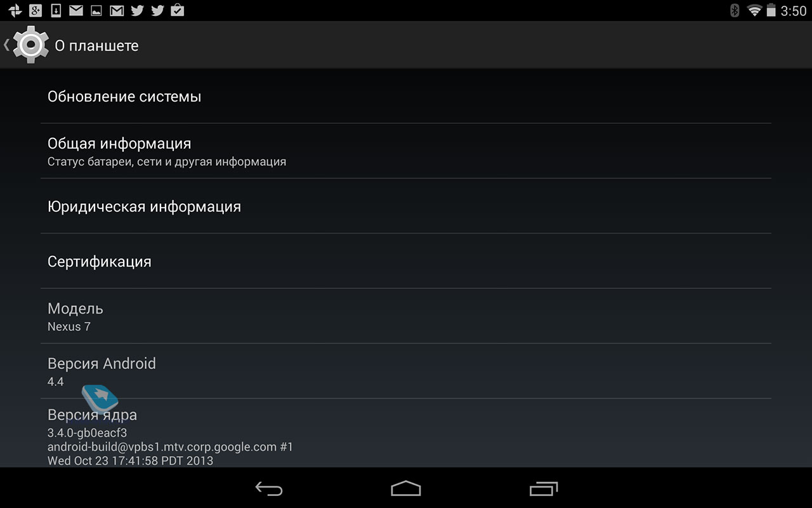
Task: Tap the Settings gear icon in header
Action: [30, 45]
